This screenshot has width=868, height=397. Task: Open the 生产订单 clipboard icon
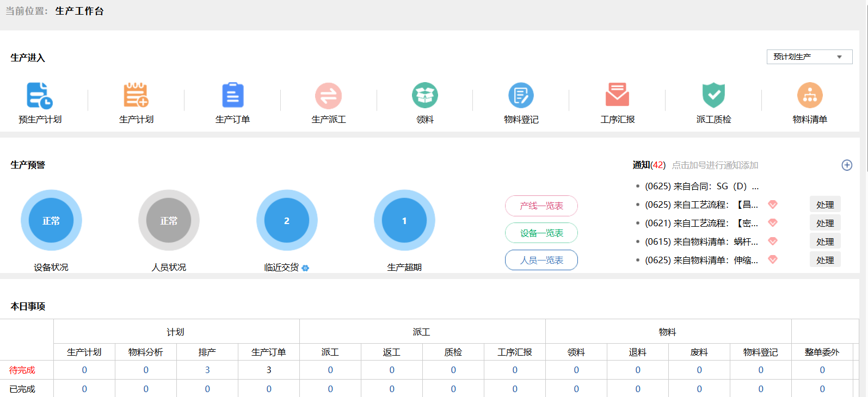233,96
